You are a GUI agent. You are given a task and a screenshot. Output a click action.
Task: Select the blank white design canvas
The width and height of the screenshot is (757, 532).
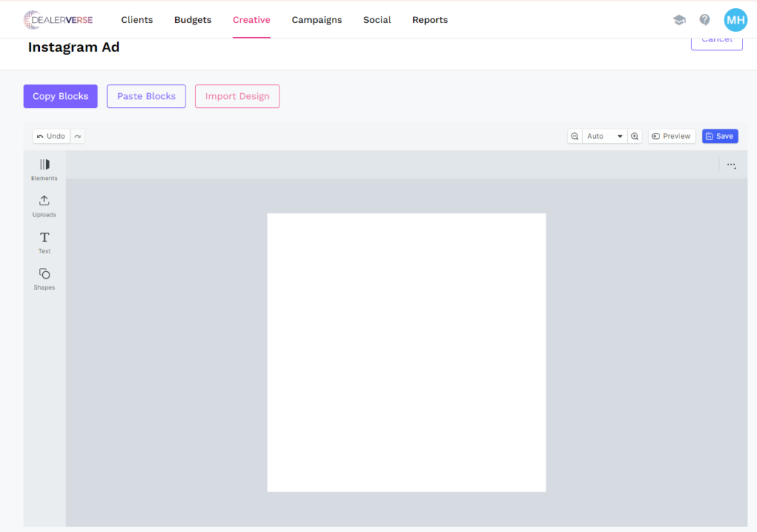click(406, 352)
